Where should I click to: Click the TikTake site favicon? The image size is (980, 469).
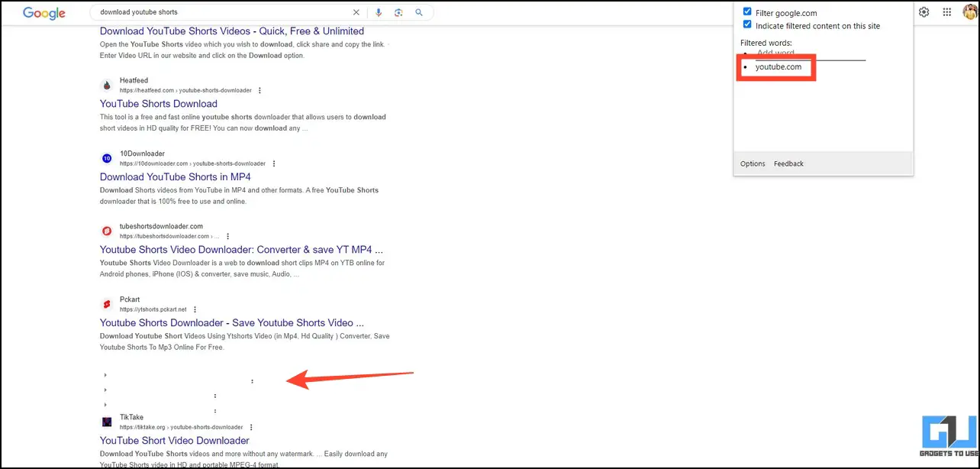107,422
